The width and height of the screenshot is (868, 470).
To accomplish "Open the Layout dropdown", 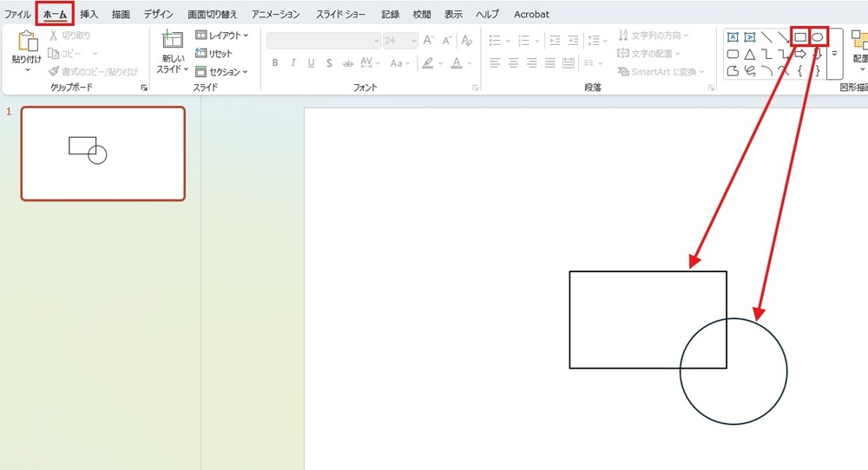I will [x=221, y=36].
